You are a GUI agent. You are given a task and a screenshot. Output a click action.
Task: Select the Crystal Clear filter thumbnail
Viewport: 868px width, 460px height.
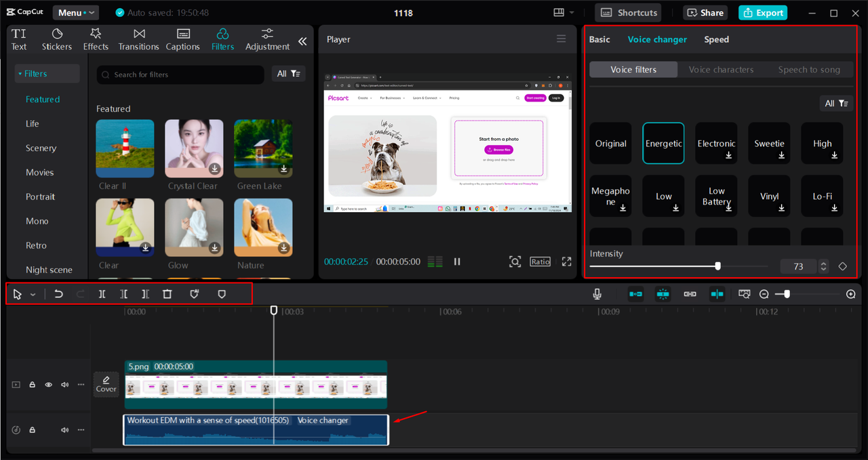194,148
